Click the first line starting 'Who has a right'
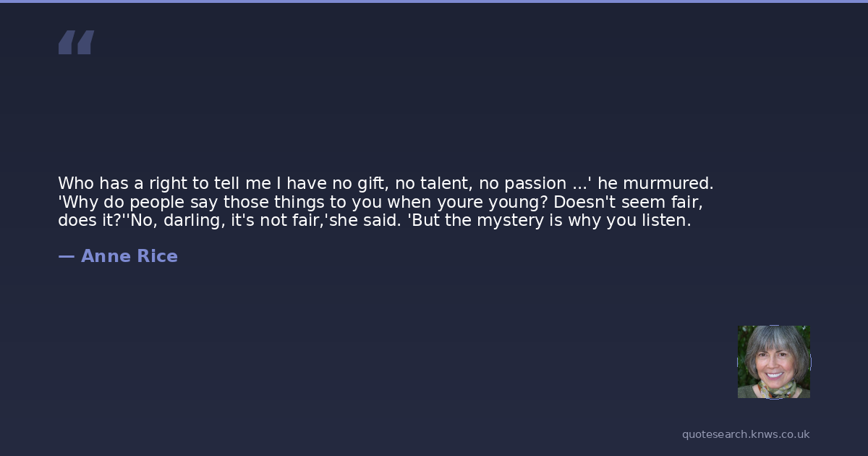The width and height of the screenshot is (868, 456). tap(385, 183)
